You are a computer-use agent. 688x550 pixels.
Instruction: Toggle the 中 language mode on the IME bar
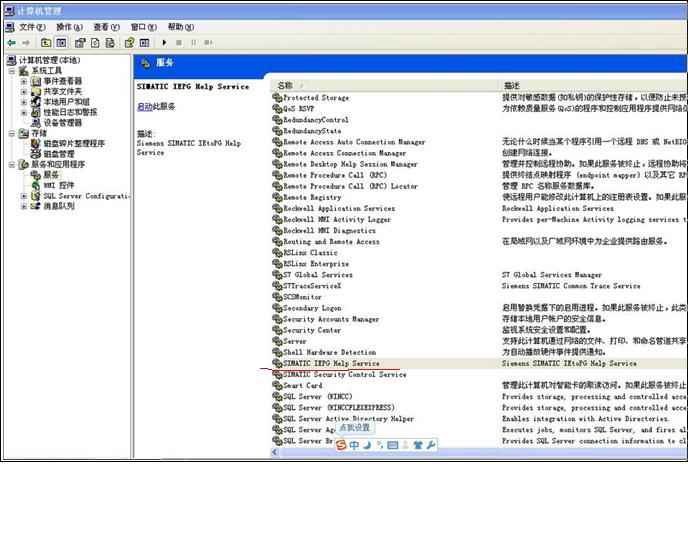coord(354,445)
